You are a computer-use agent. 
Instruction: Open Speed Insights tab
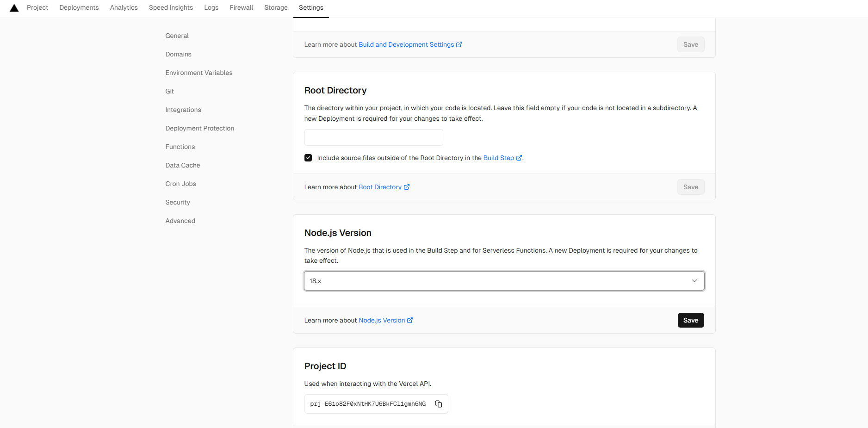pos(171,7)
